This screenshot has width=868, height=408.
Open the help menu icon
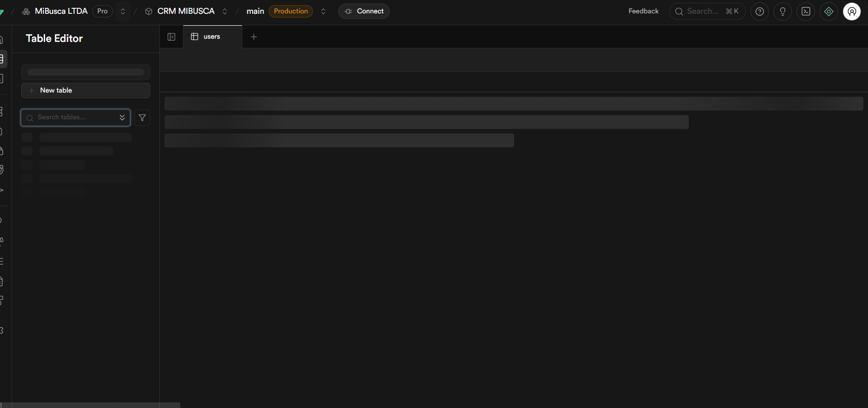click(760, 12)
